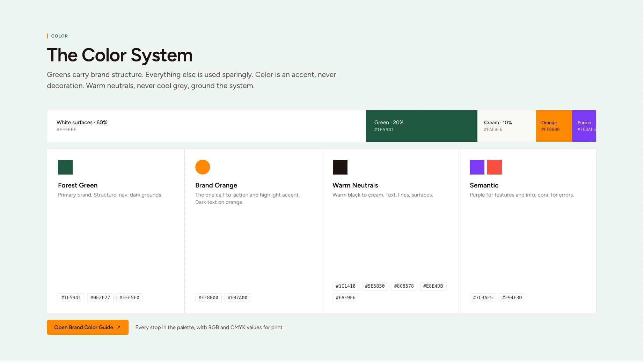Click the #0E2F27 hex chip
644x362 pixels.
[x=100, y=297]
